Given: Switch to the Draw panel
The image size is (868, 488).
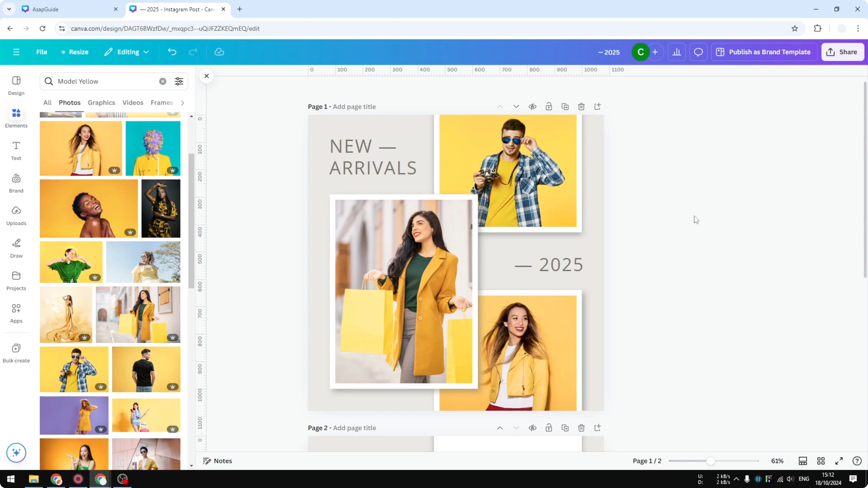Looking at the screenshot, I should pyautogui.click(x=16, y=248).
